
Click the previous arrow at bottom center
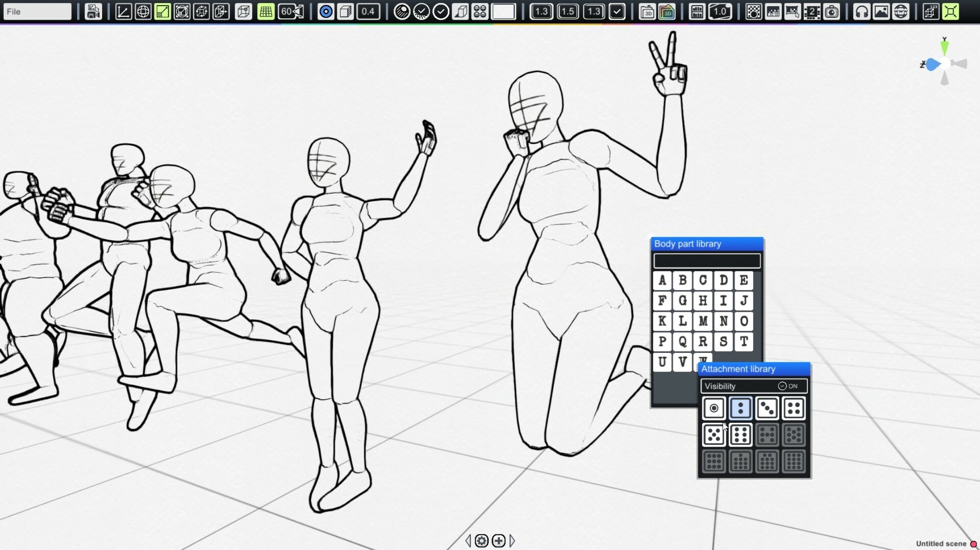(x=468, y=540)
